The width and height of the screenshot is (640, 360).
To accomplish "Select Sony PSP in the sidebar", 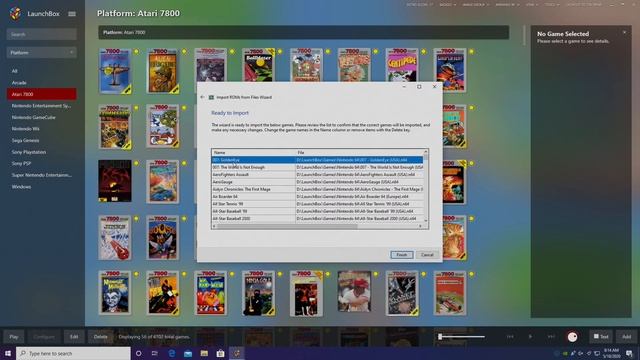I will [x=21, y=163].
